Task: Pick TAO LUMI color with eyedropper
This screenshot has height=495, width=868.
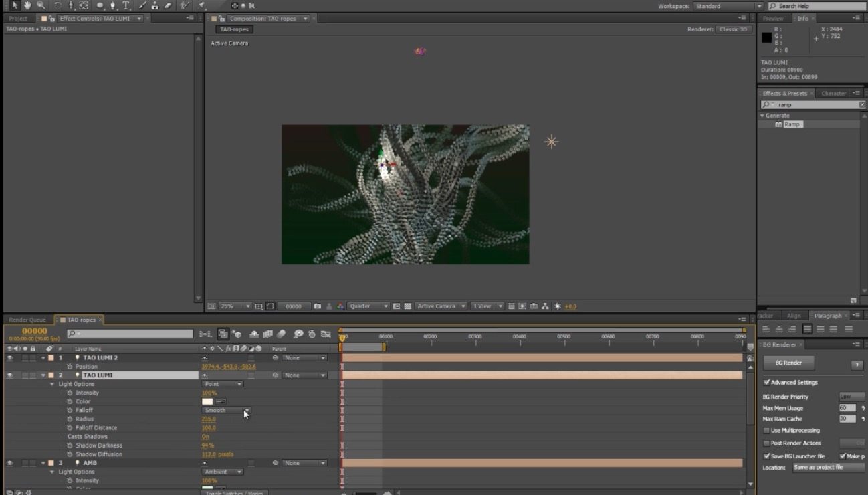Action: point(221,401)
